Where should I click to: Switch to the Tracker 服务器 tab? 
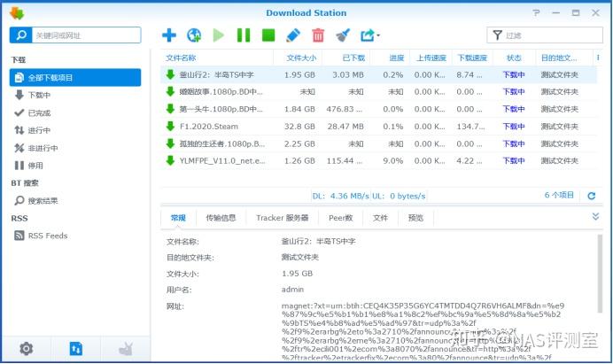click(283, 218)
